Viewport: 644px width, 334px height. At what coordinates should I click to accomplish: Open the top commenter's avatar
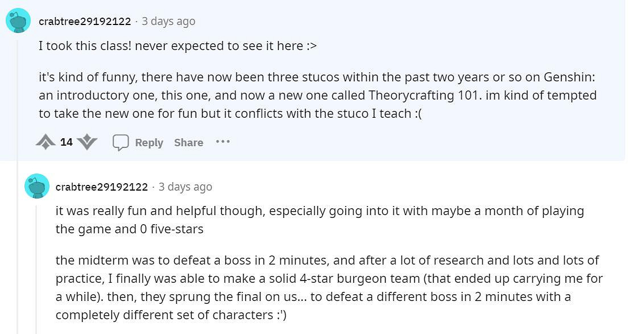pyautogui.click(x=18, y=21)
